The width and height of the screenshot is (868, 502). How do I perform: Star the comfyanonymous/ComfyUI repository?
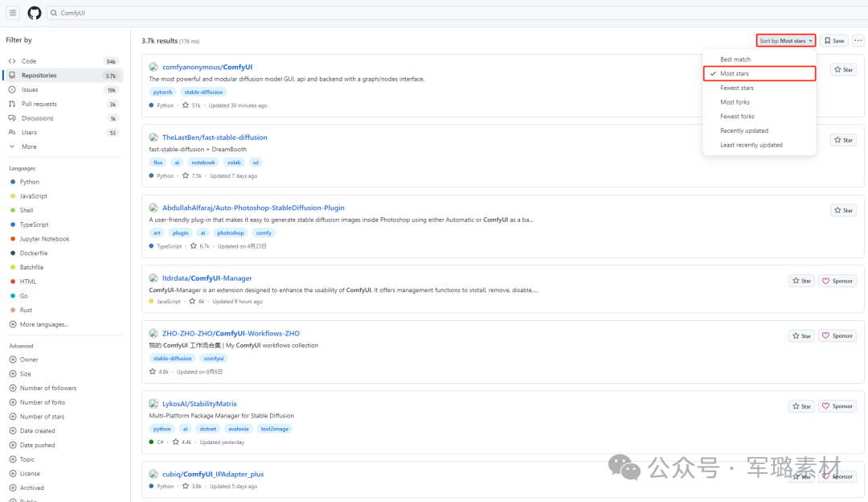[x=844, y=70]
